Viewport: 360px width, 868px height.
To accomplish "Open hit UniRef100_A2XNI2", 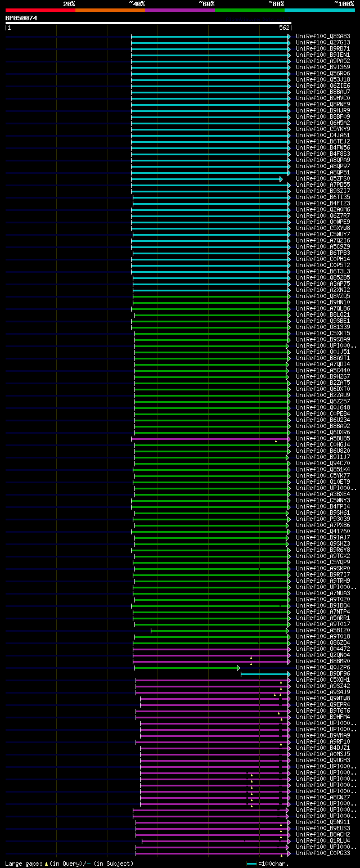I will tap(323, 290).
